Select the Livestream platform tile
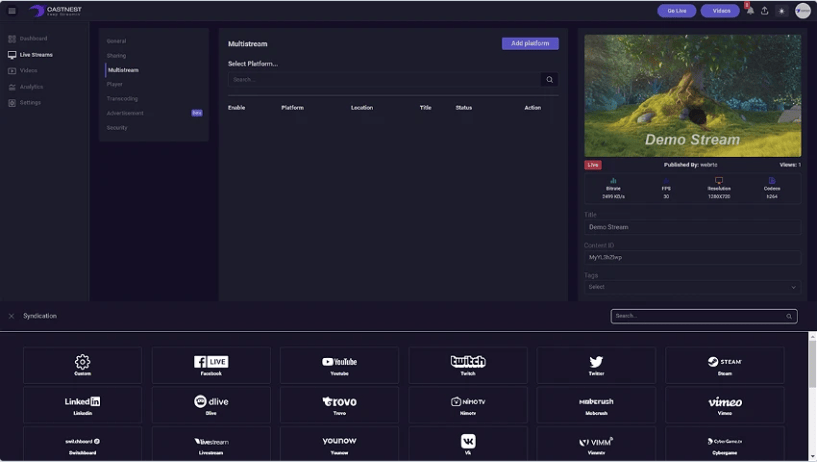The width and height of the screenshot is (817, 462). [x=211, y=444]
